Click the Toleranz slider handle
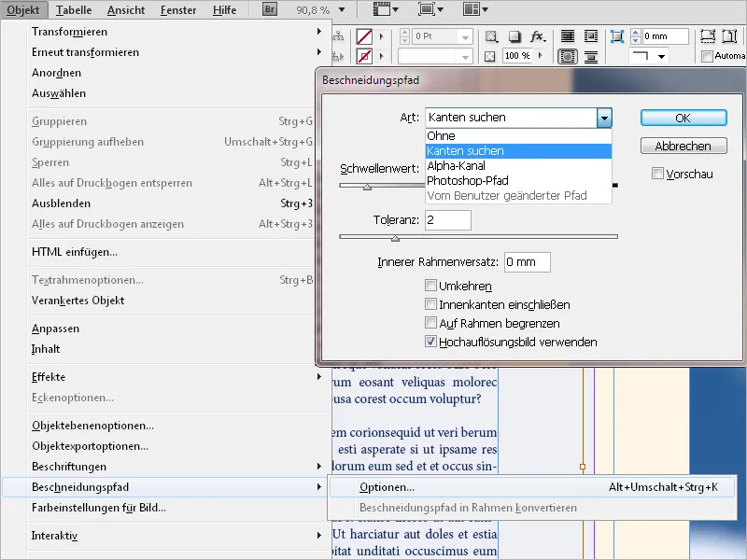Image resolution: width=747 pixels, height=560 pixels. pyautogui.click(x=395, y=238)
